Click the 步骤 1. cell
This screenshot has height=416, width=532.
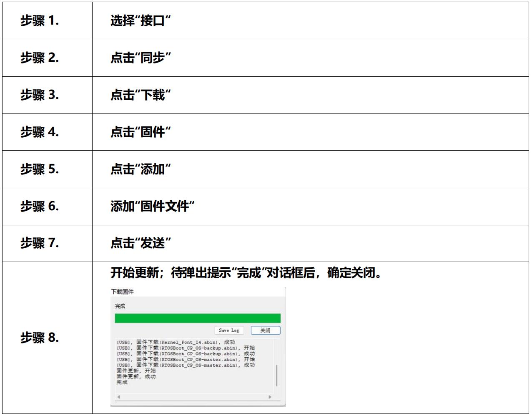47,20
